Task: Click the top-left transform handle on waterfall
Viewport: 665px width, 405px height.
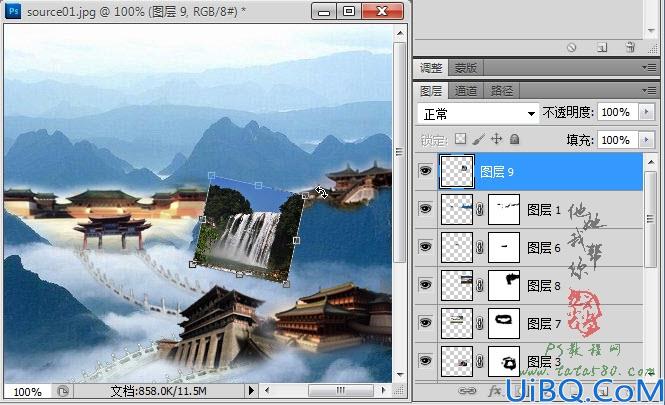Action: [211, 175]
